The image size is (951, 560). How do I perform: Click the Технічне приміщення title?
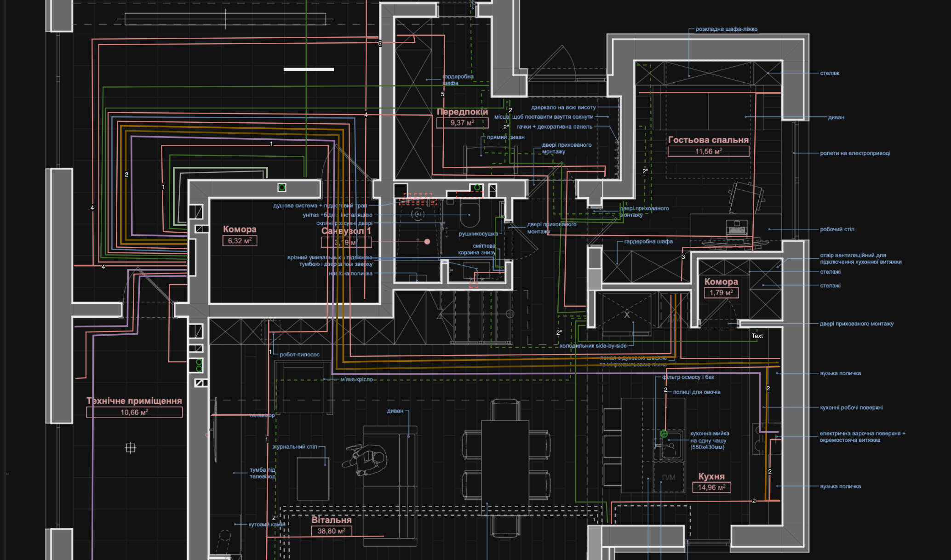click(x=134, y=401)
